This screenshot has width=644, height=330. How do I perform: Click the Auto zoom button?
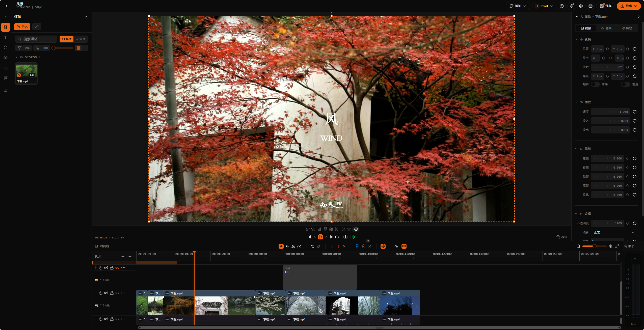tap(562, 237)
